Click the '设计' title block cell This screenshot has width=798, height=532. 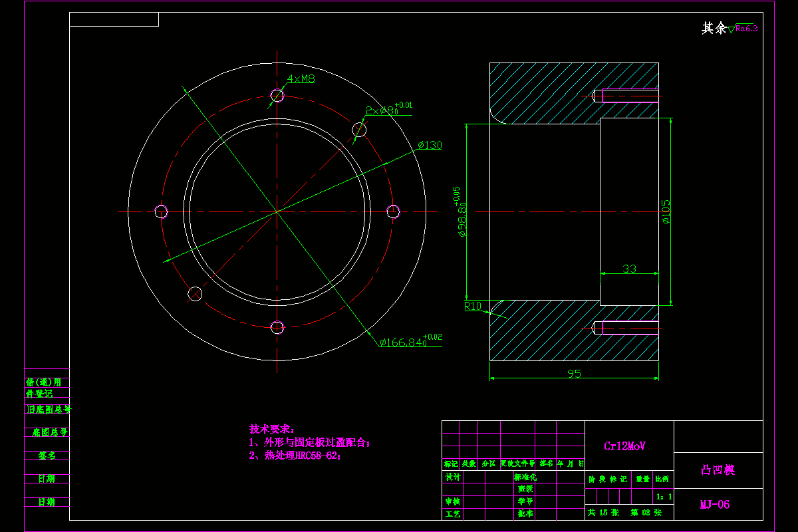point(452,477)
